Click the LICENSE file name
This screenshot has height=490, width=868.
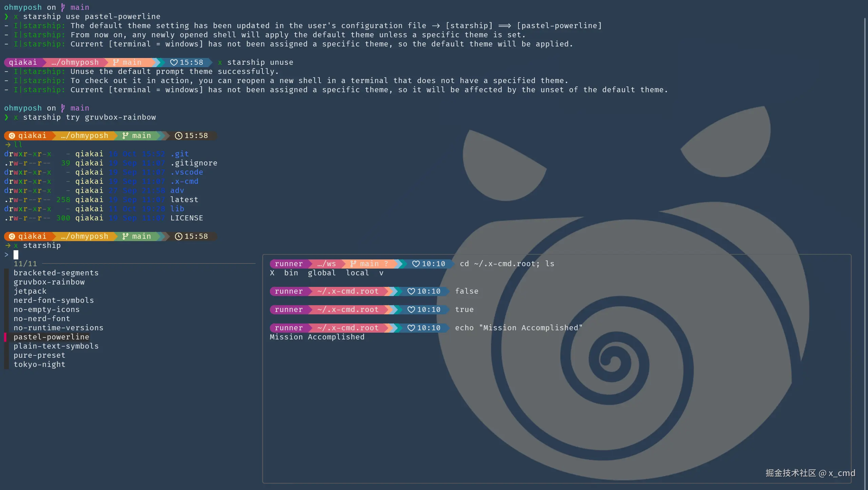(186, 218)
